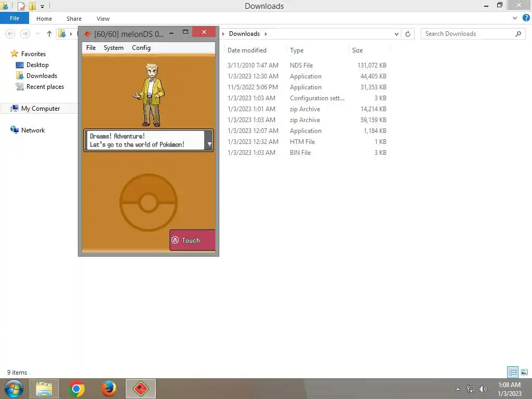Expand arrow after Downloads breadcrumb

[265, 34]
